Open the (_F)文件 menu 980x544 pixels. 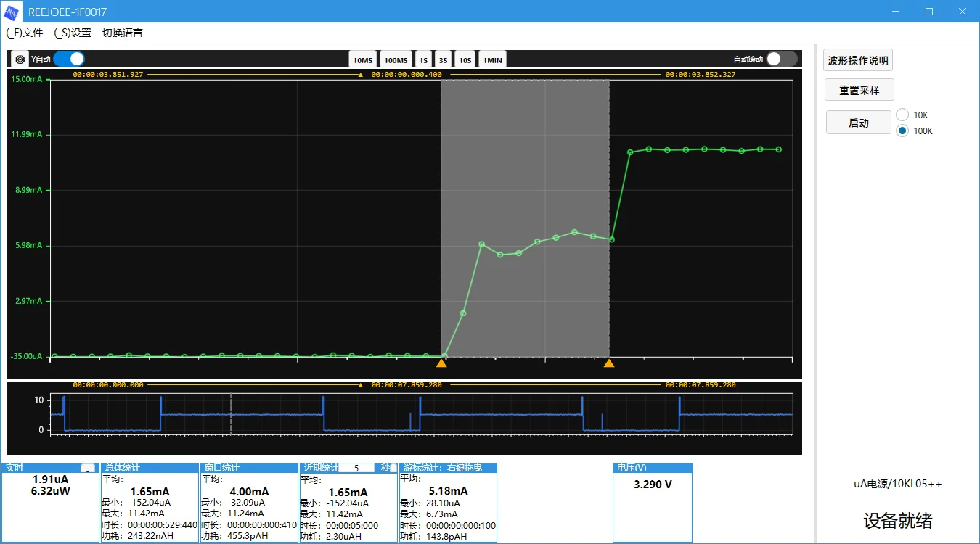(x=25, y=33)
